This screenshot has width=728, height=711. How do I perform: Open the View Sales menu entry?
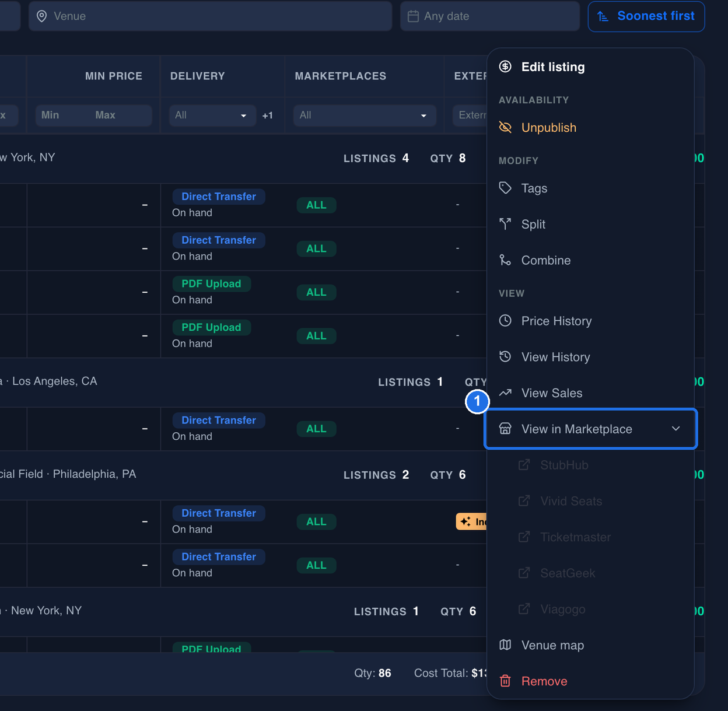[x=590, y=394]
